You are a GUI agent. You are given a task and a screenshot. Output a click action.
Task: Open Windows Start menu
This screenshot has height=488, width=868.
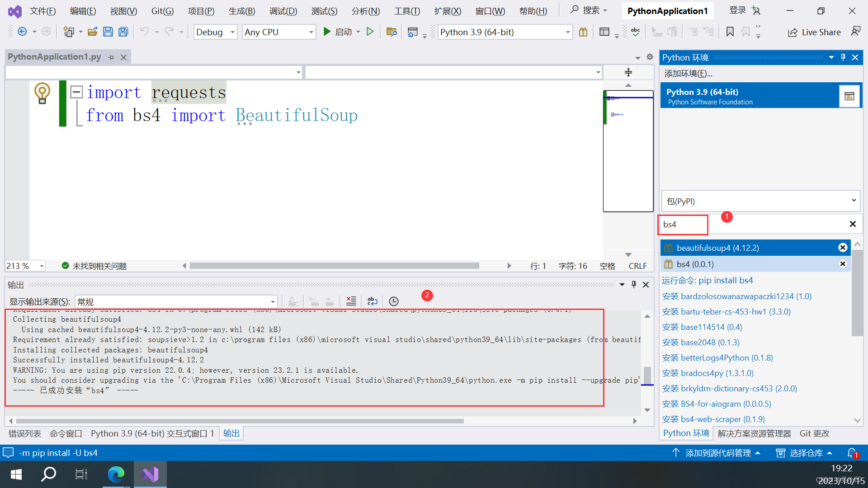pos(16,474)
